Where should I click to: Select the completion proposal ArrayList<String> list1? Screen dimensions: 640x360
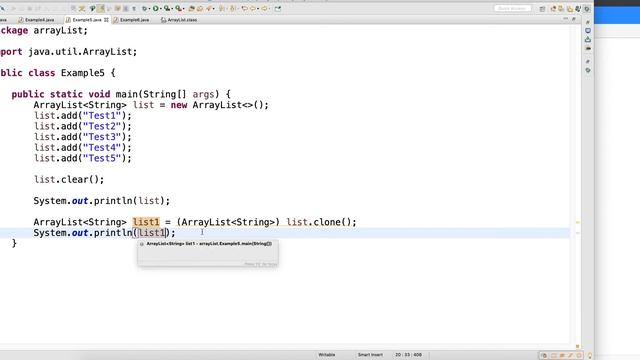[208, 244]
